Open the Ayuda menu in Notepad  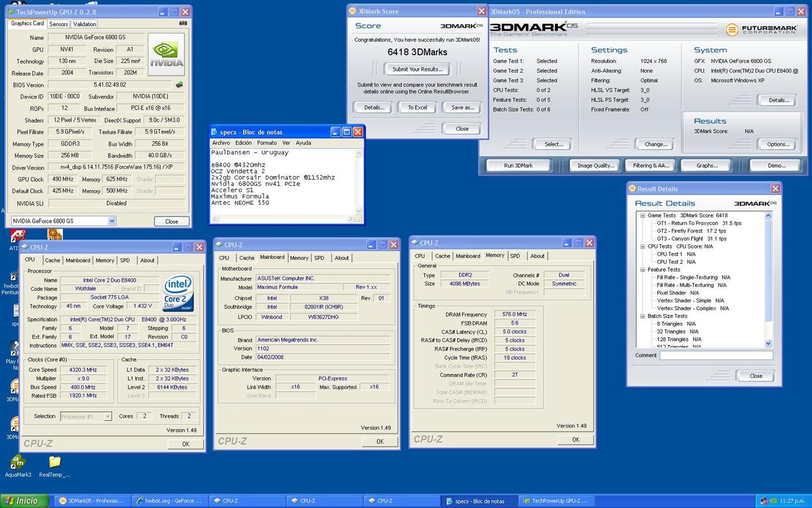tap(303, 143)
